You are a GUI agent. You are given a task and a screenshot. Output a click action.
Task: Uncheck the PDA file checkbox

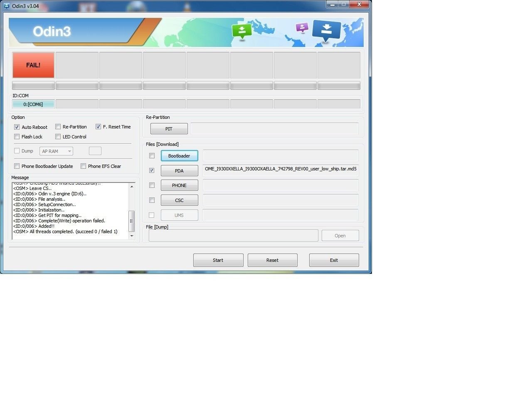(x=152, y=170)
